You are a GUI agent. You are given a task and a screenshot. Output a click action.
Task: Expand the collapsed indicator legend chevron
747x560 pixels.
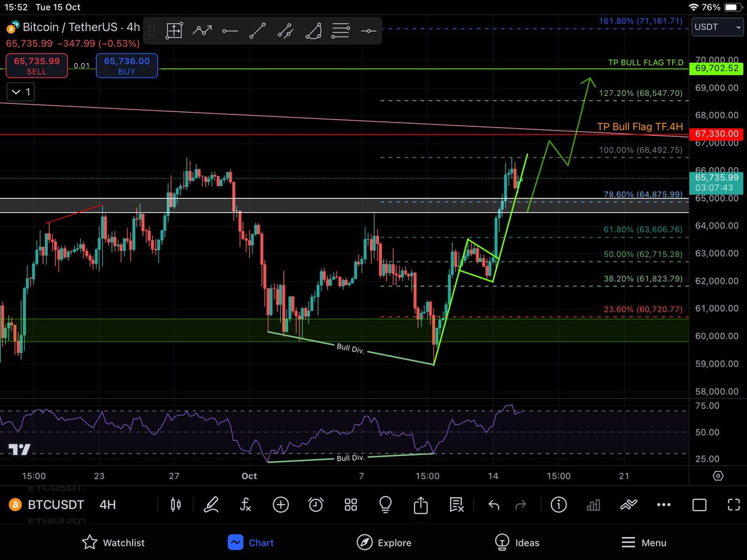click(22, 93)
